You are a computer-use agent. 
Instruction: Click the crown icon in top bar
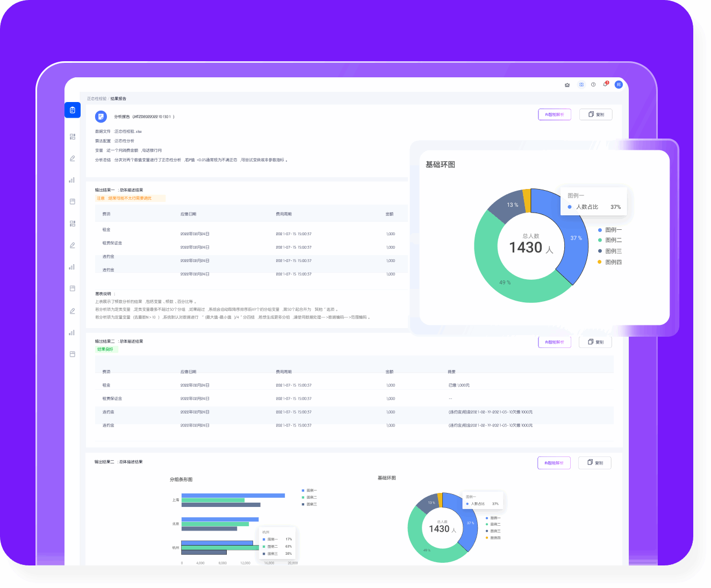(x=567, y=85)
